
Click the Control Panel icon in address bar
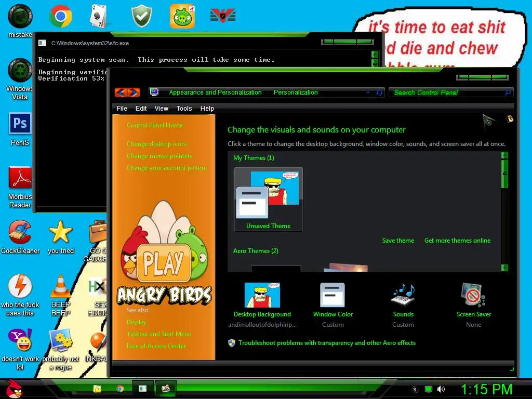(x=154, y=92)
